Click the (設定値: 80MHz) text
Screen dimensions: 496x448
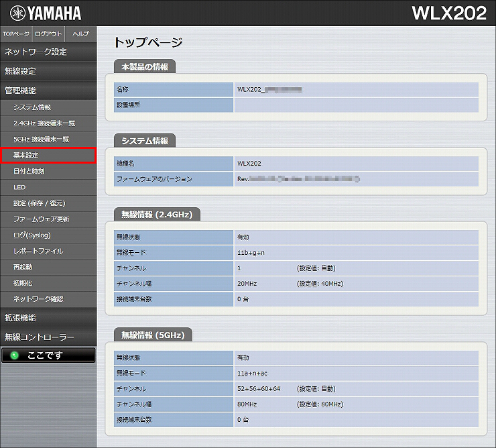click(x=320, y=404)
